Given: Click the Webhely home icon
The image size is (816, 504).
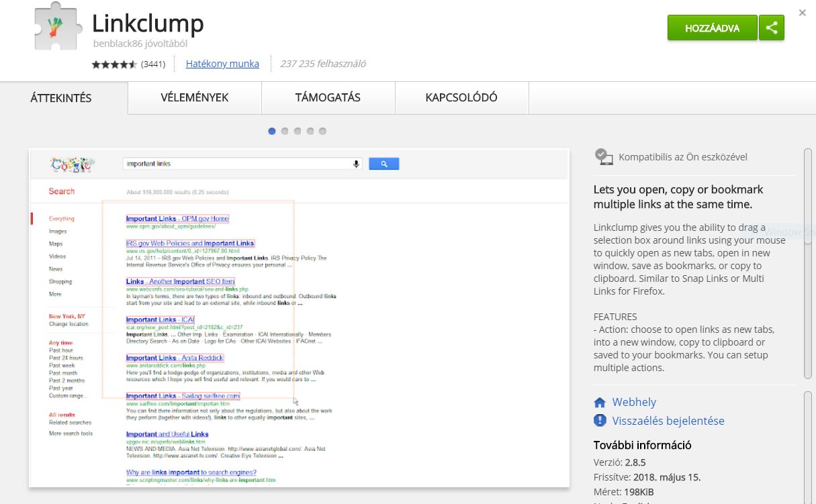Looking at the screenshot, I should tap(600, 403).
